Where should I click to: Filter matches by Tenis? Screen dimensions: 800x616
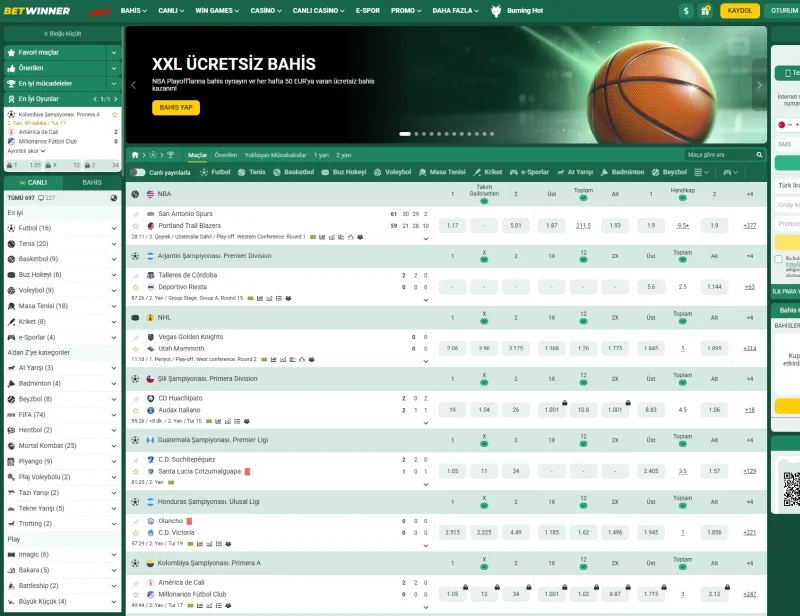click(x=252, y=173)
